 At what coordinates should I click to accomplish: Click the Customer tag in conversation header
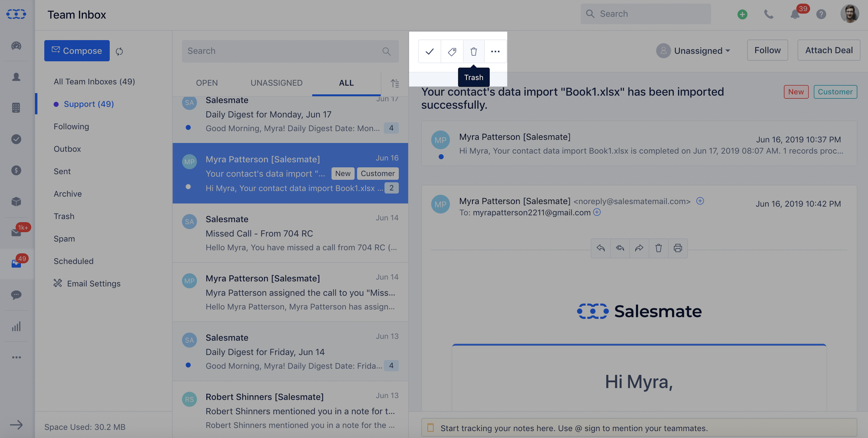click(835, 92)
